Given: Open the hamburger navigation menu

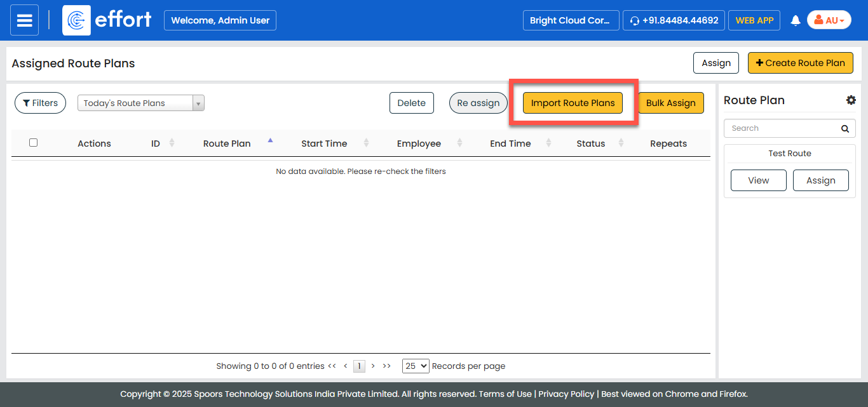Looking at the screenshot, I should (24, 20).
